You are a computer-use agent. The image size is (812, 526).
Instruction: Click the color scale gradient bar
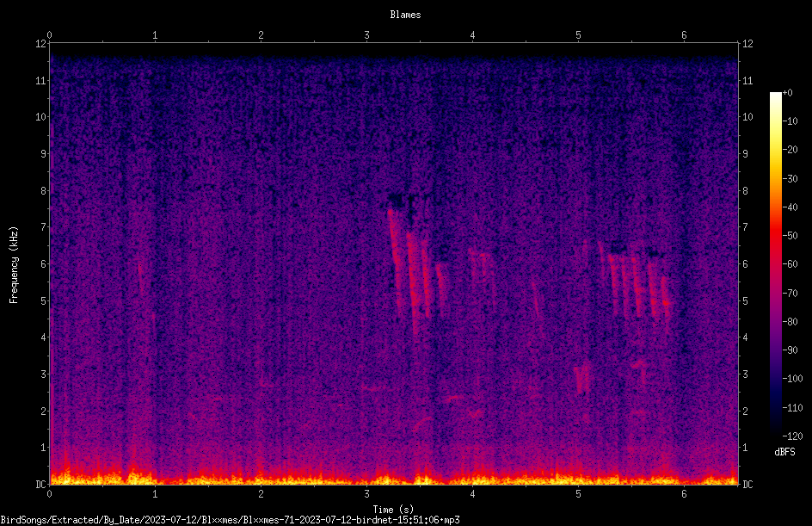(775, 263)
